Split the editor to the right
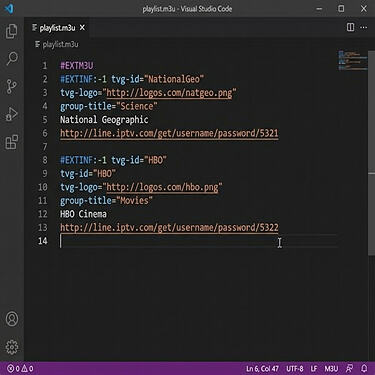This screenshot has width=375, height=375. (350, 27)
